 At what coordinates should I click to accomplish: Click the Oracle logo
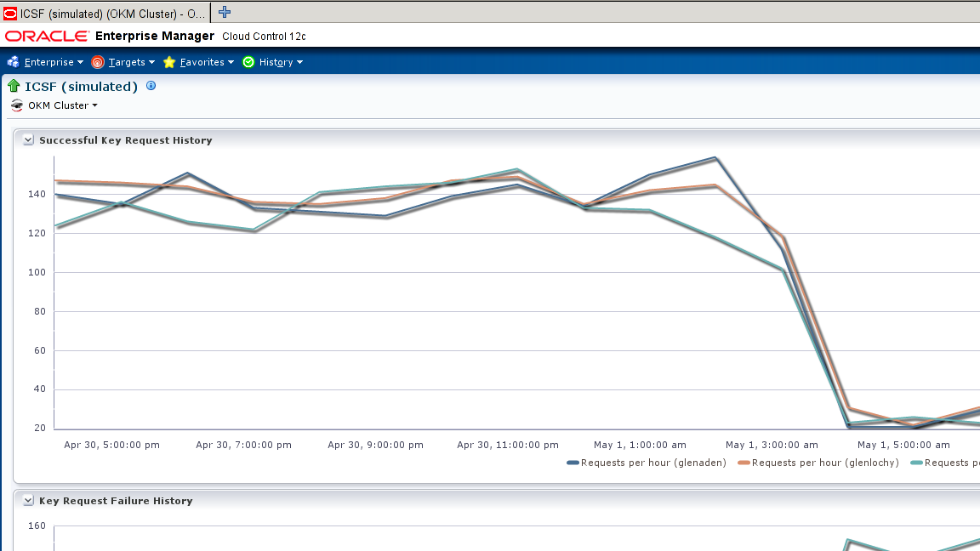point(47,37)
